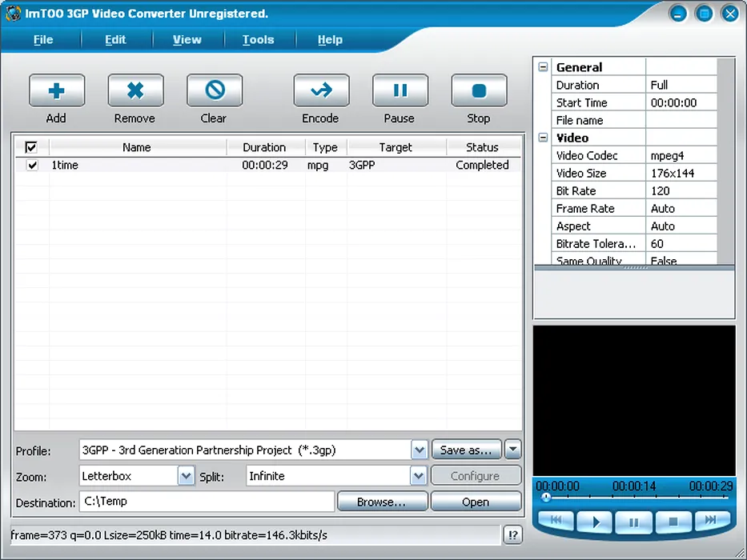Sort list by Name column header
The width and height of the screenshot is (747, 560).
(x=137, y=147)
